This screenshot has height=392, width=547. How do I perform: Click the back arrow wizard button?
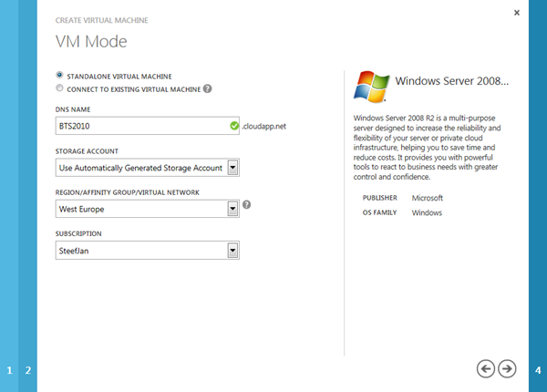486,368
